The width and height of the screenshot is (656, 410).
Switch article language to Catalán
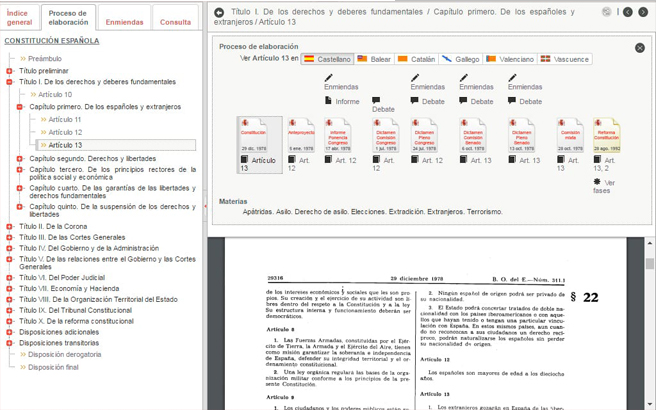tap(416, 59)
